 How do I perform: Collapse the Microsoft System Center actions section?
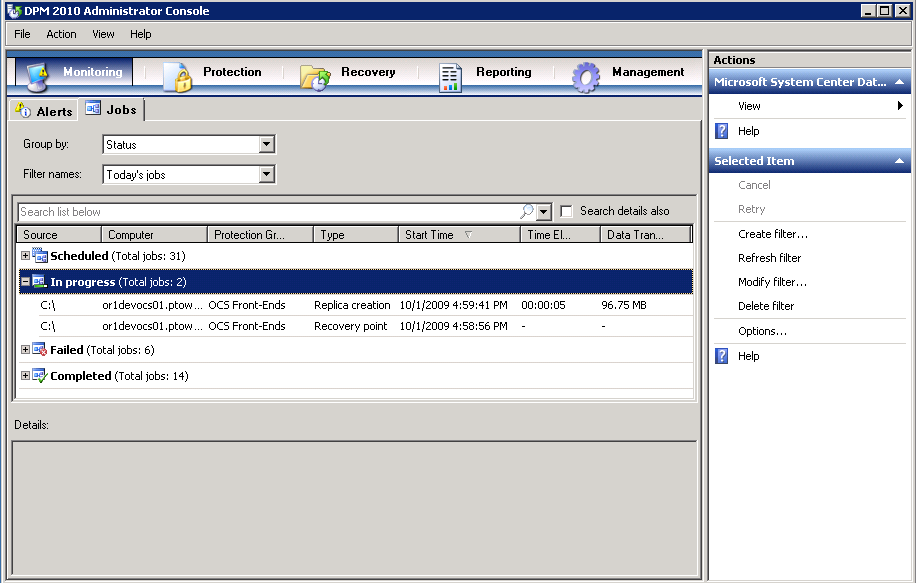click(x=900, y=82)
